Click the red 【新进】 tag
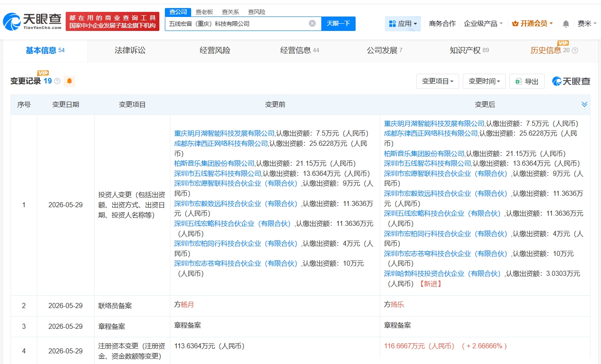This screenshot has width=601, height=364. [x=431, y=284]
